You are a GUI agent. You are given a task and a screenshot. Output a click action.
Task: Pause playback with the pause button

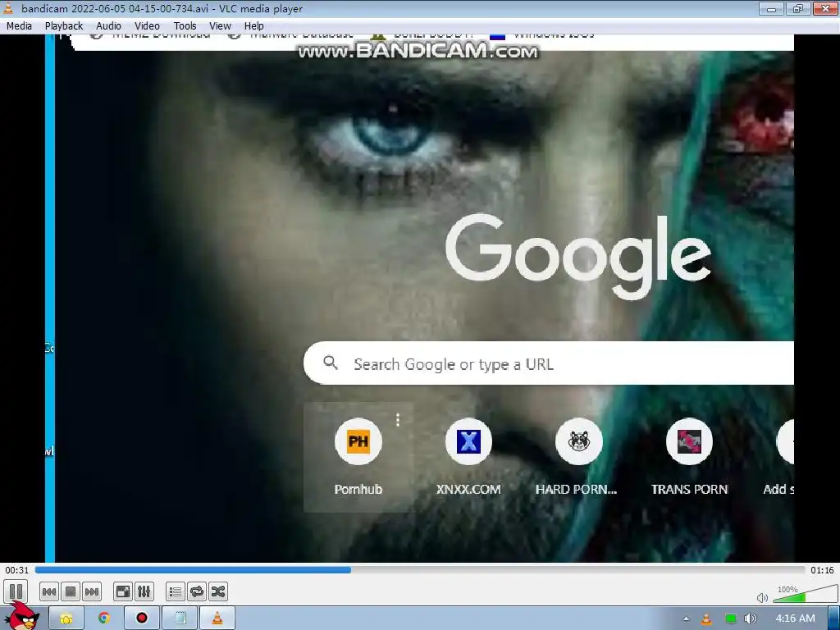click(x=16, y=591)
